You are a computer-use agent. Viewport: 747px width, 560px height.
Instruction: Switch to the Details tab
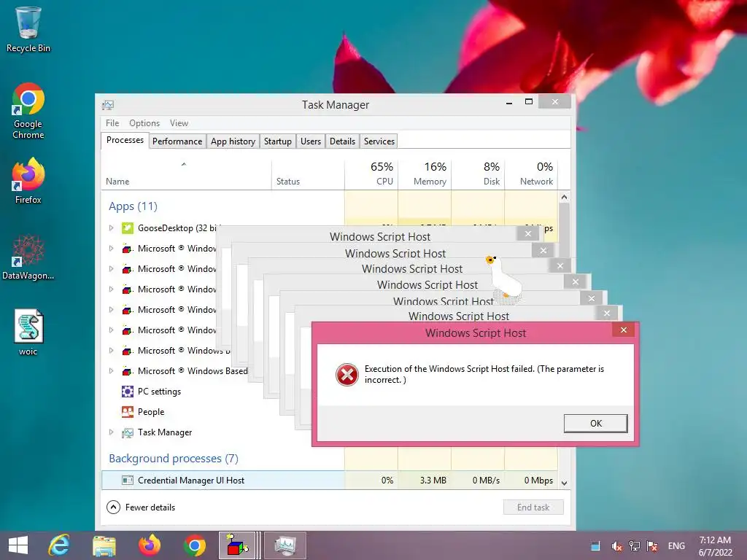(x=343, y=141)
